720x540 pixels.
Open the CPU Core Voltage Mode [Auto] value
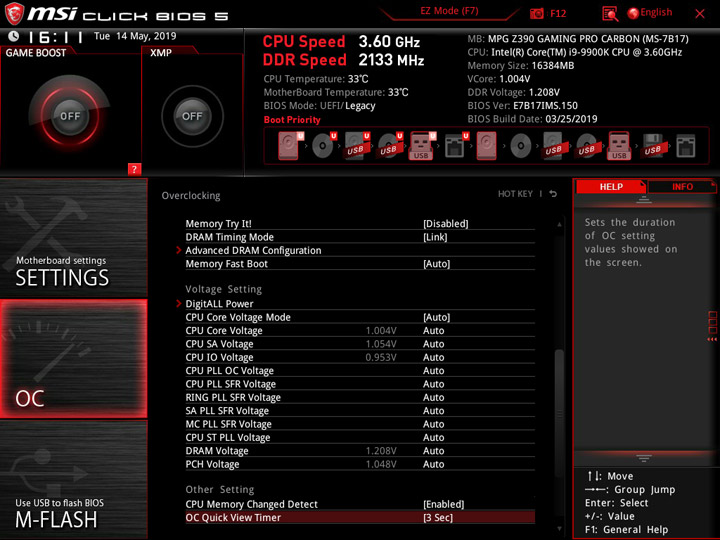436,317
